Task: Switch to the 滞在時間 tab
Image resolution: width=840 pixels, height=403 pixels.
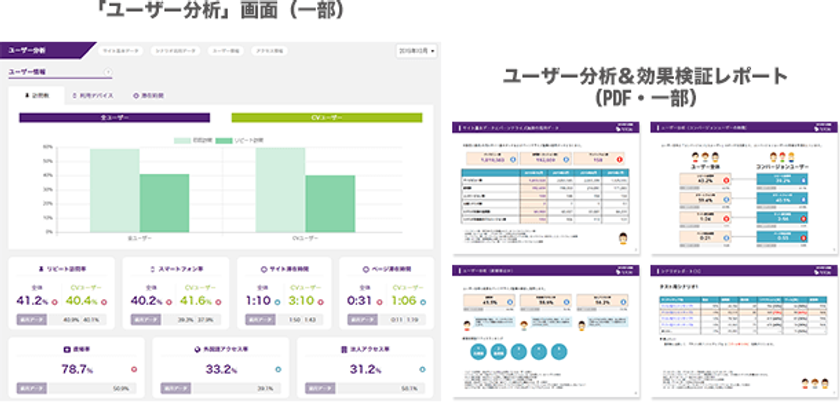Action: pos(148,96)
